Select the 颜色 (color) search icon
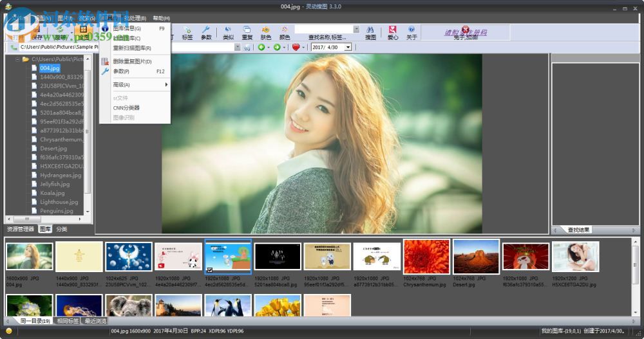This screenshot has height=339, width=644. (284, 32)
